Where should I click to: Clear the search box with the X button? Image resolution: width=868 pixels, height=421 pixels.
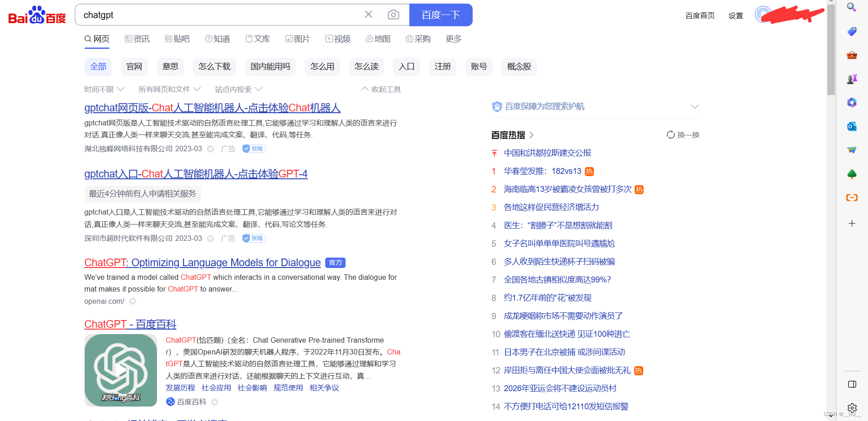coord(368,14)
